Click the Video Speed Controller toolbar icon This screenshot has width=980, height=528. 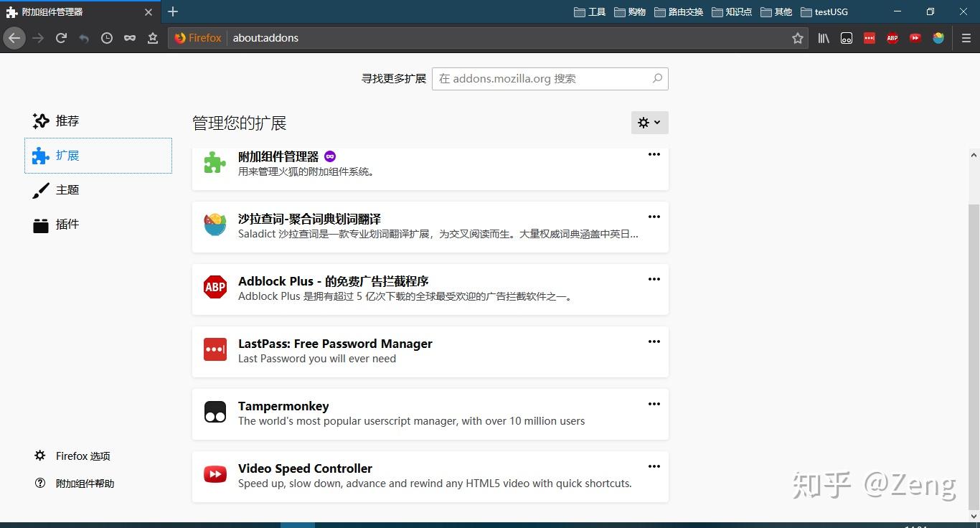point(915,38)
